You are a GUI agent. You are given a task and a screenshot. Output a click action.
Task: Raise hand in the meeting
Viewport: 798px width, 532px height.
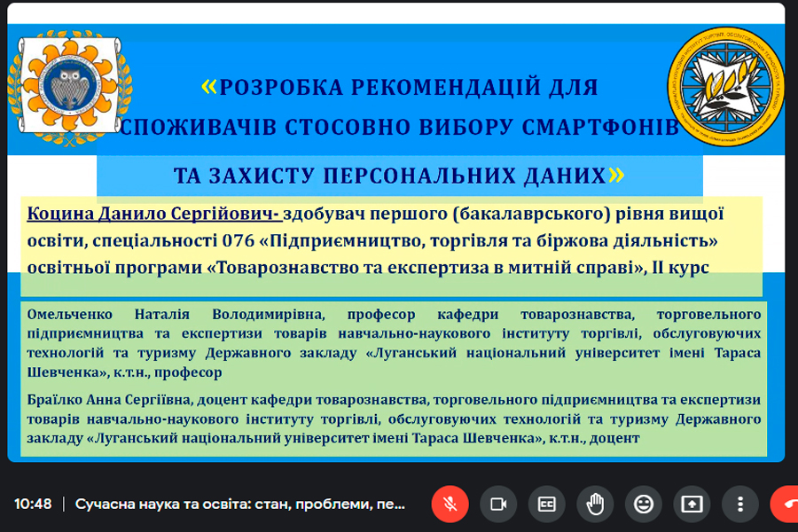595,504
